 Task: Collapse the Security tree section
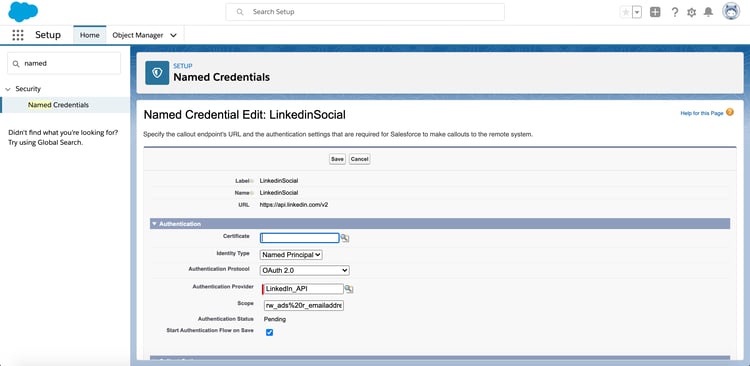click(8, 89)
